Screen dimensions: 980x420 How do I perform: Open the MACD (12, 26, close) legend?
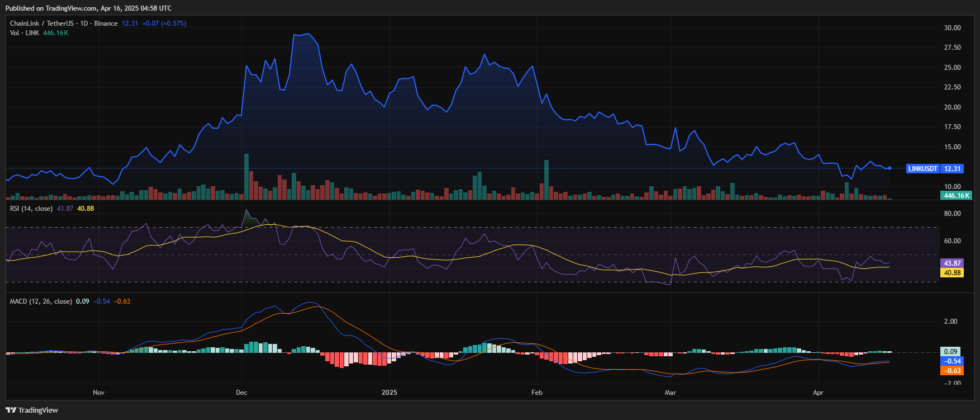tap(41, 301)
